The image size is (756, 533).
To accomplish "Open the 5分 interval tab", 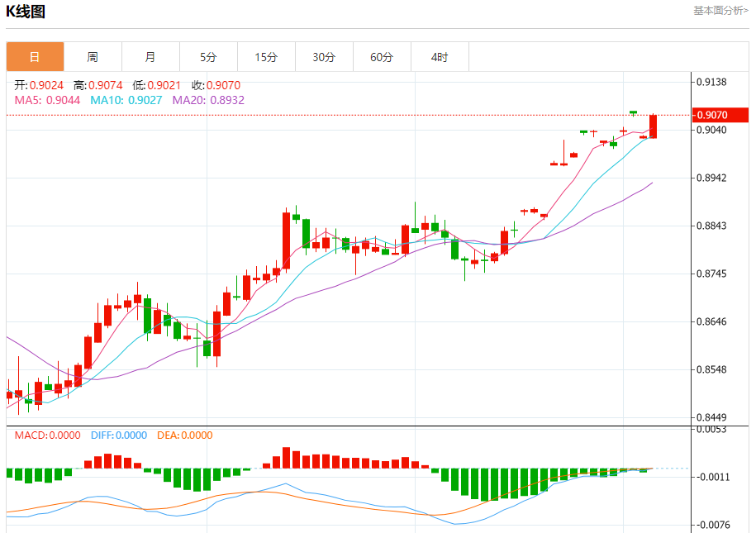I will 208,57.
